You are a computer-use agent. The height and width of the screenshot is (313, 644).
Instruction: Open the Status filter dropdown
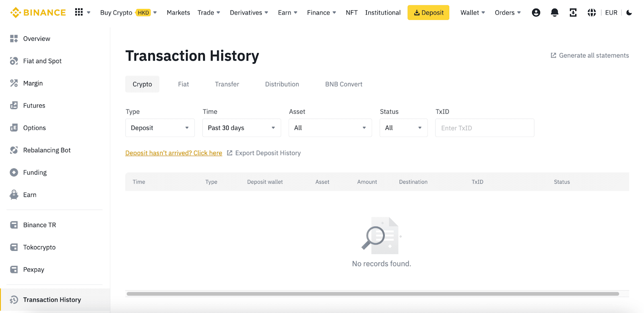tap(403, 128)
